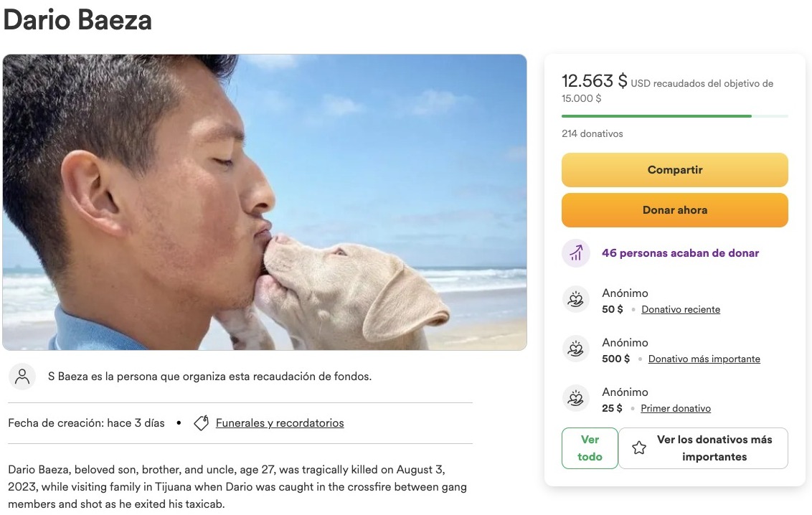
Task: Open Funerales y recordatorios category link
Action: tap(280, 423)
